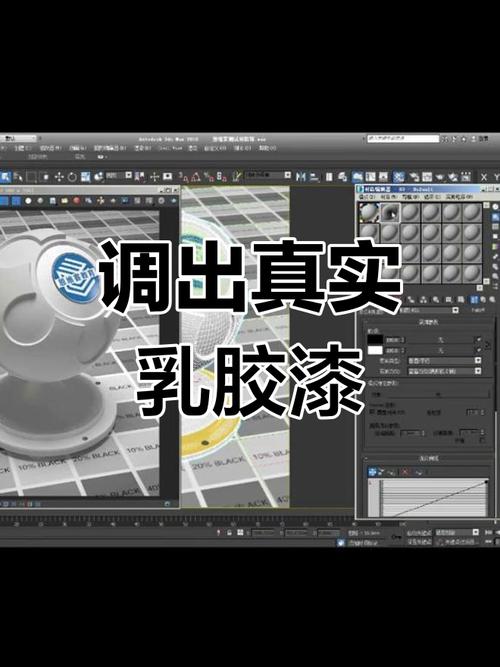Select the second material sample slot
Viewport: 500px width, 667px height.
click(x=390, y=212)
